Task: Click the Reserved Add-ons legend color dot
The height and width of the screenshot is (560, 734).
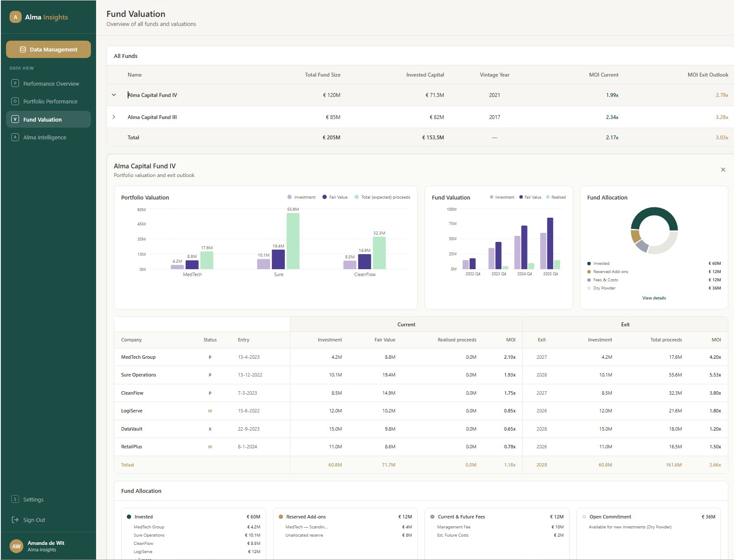Action: [589, 272]
